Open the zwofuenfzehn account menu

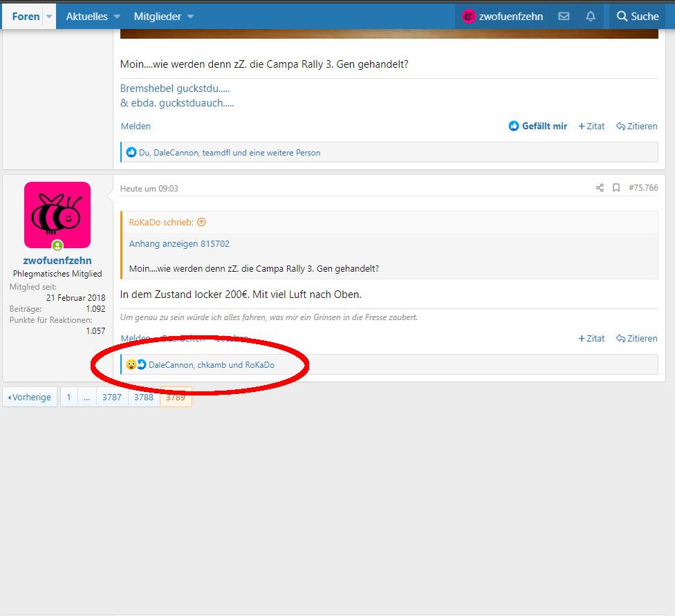pos(503,16)
